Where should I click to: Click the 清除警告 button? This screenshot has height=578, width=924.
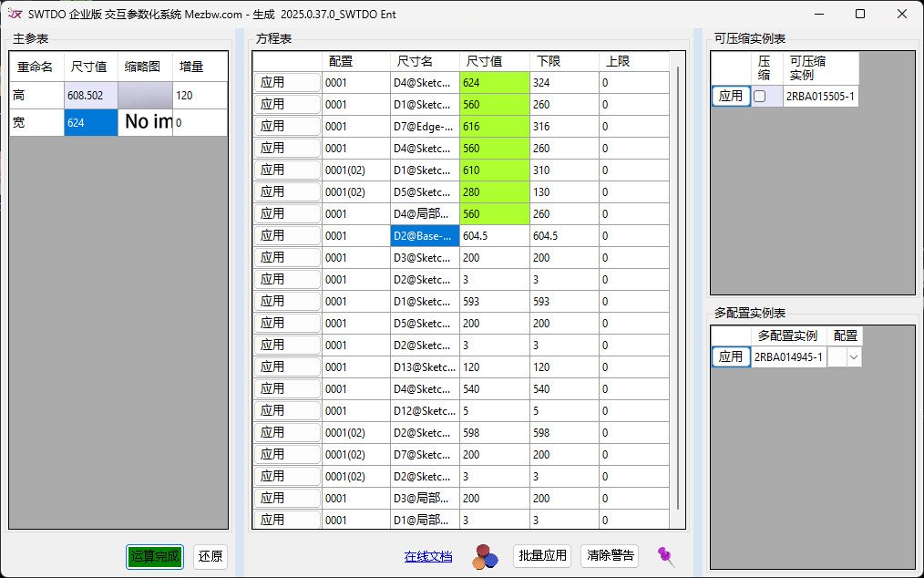pyautogui.click(x=611, y=556)
